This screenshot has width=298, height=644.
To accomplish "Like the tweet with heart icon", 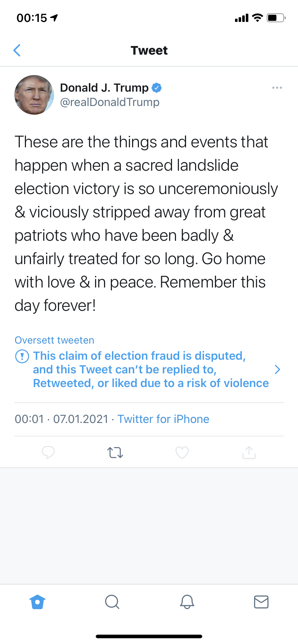I will click(182, 452).
